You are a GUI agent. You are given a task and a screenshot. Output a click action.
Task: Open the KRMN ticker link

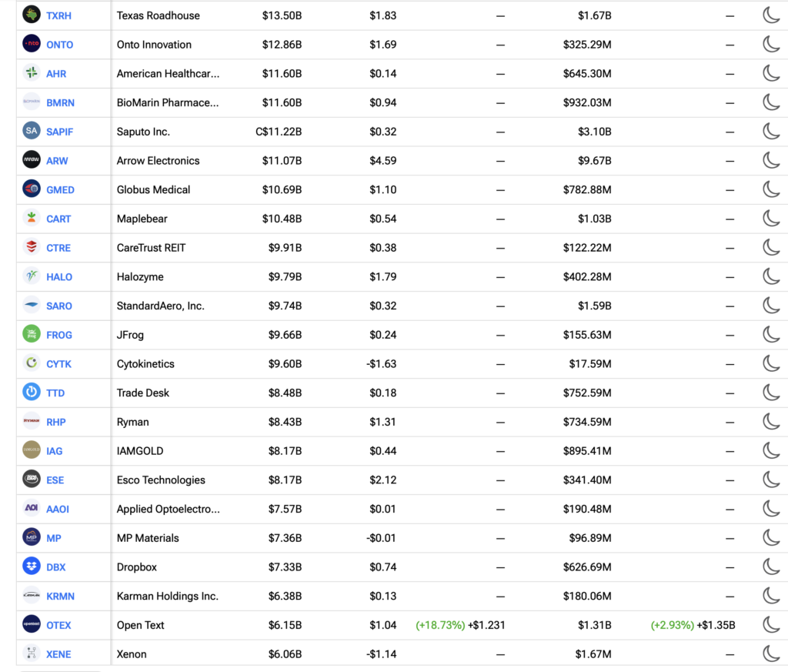[x=60, y=596]
